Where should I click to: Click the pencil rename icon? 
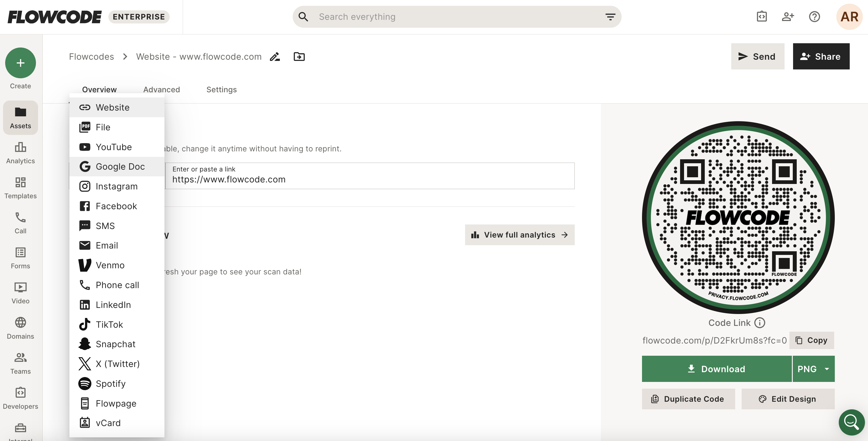[275, 57]
